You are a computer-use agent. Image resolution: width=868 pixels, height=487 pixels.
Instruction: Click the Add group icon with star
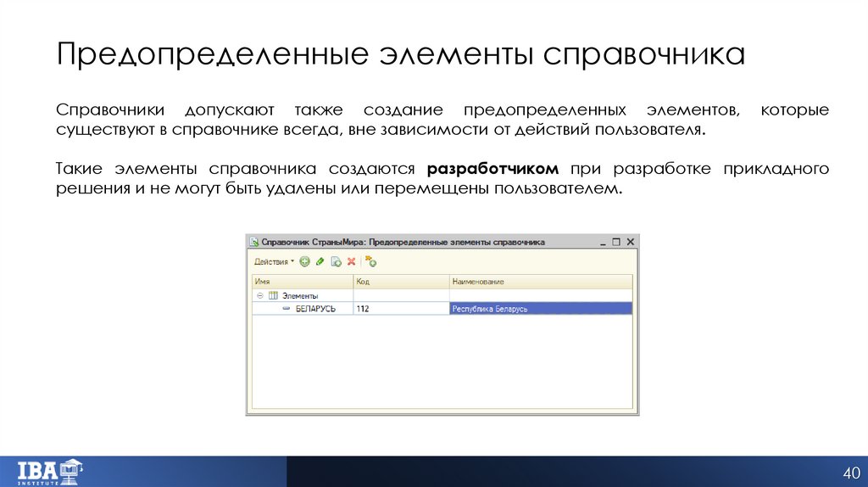point(371,261)
